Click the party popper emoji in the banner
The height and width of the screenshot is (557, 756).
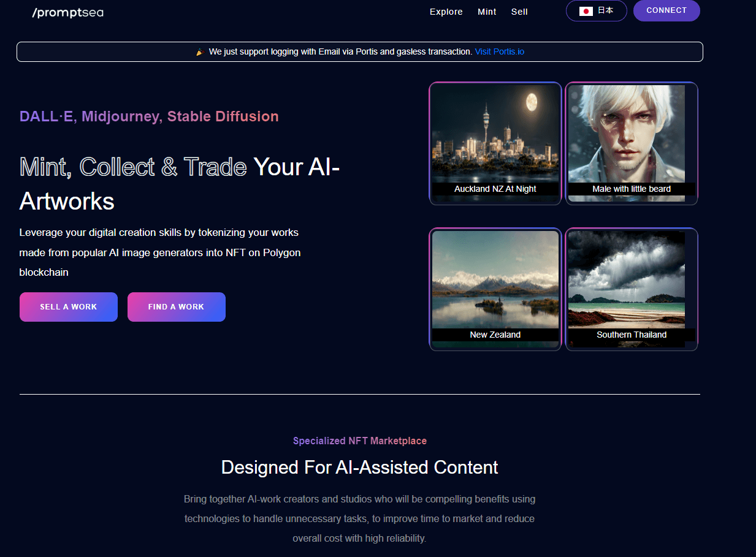point(200,52)
